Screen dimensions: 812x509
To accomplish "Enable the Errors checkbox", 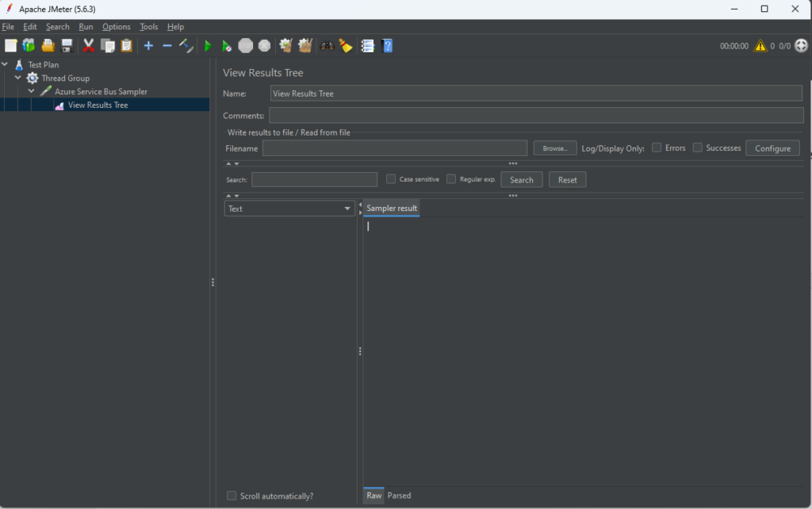I will tap(657, 147).
